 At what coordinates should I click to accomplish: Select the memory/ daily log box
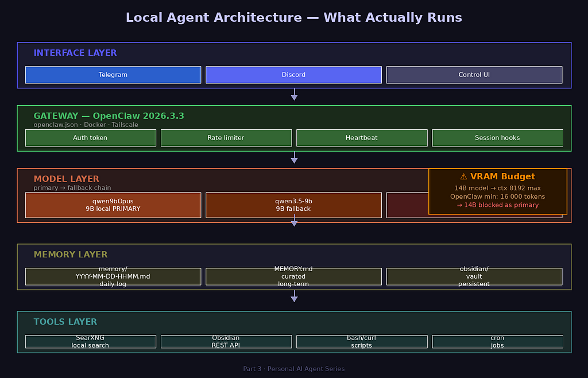click(113, 276)
